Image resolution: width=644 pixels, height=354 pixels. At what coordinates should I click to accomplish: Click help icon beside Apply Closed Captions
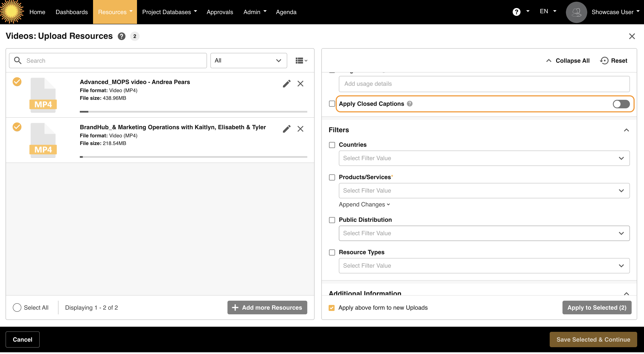click(x=409, y=104)
